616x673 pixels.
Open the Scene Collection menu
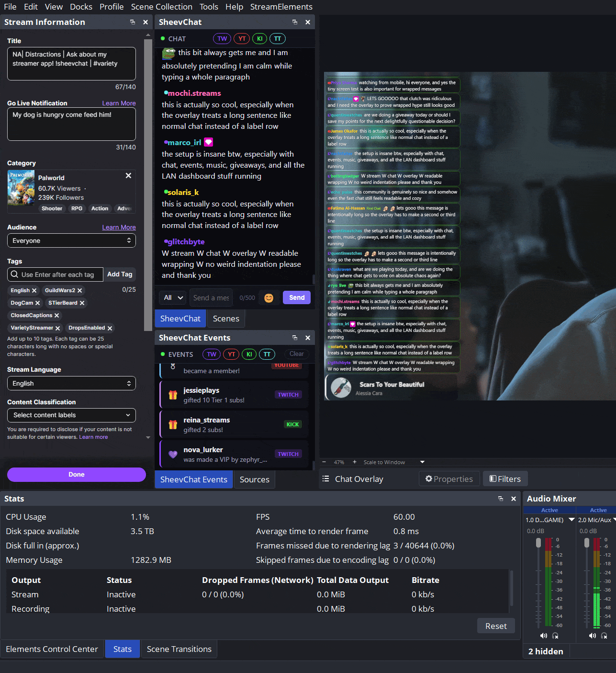[162, 7]
